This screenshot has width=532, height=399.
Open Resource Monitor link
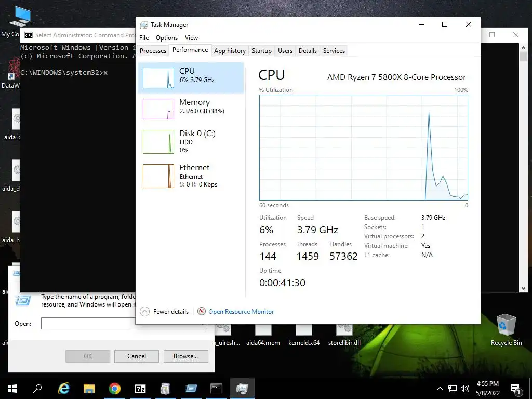coord(241,312)
